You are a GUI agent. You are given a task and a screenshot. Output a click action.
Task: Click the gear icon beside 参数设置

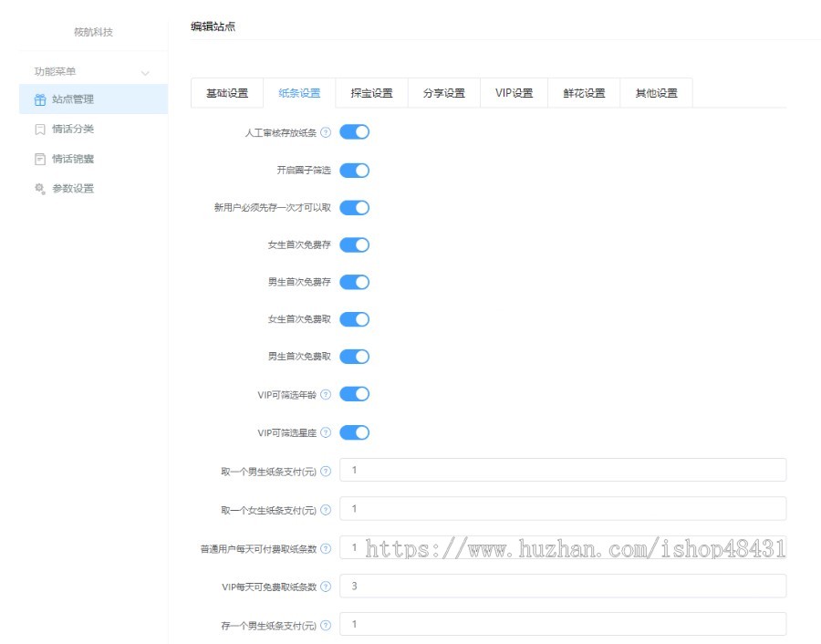tap(40, 189)
